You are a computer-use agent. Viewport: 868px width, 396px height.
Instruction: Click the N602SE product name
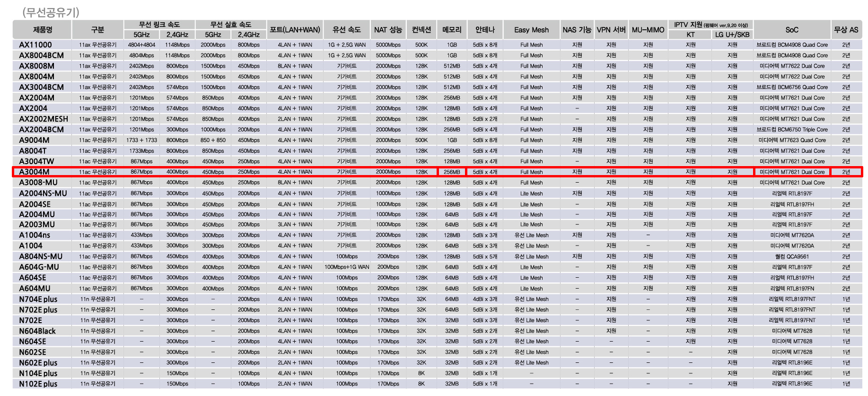pos(33,352)
